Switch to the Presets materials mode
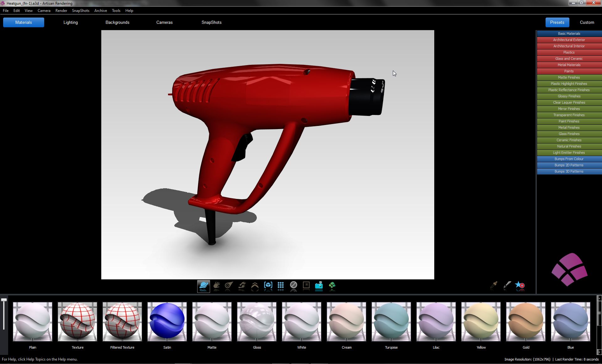 557,23
